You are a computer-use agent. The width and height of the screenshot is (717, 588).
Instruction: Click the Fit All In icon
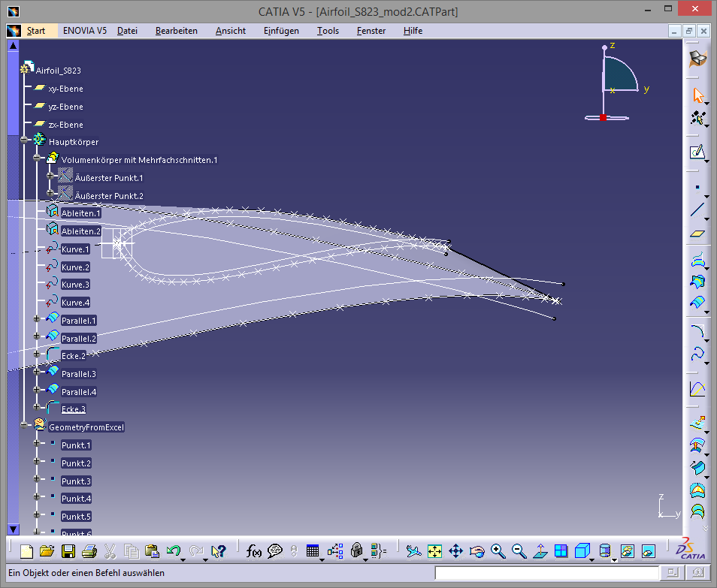point(434,551)
